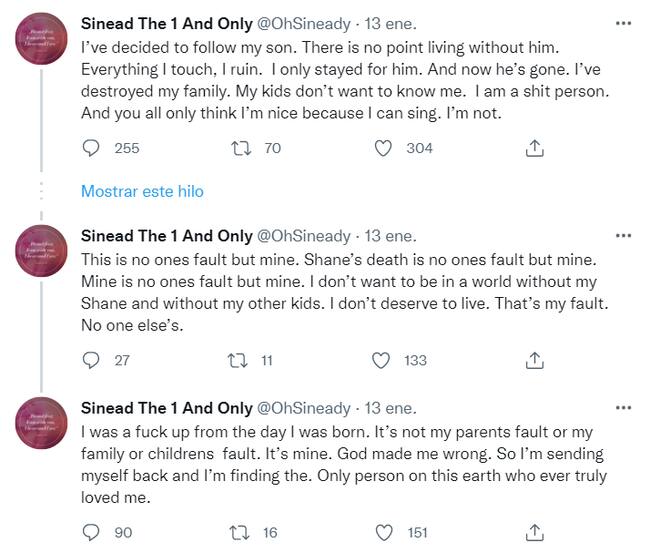Viewport: 650px width, 553px height.
Task: Reply to the first tweet with 255 replies
Action: (x=92, y=148)
